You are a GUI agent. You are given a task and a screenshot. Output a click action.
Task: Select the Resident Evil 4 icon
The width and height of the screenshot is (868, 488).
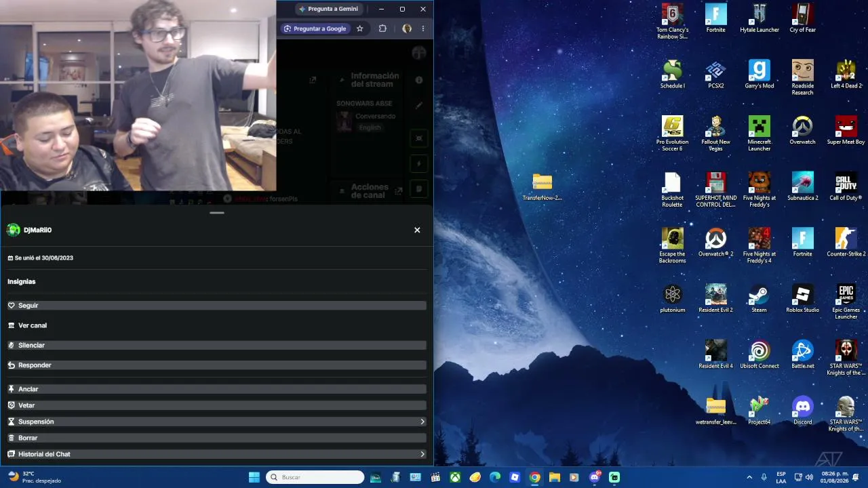(715, 355)
